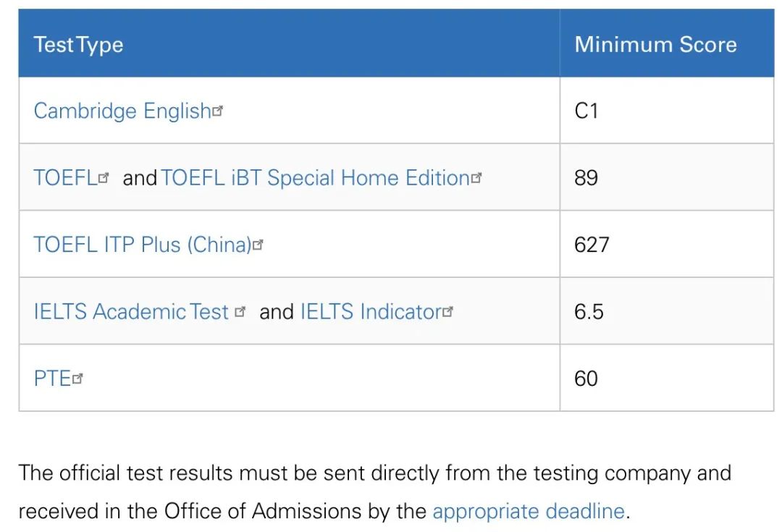Click external-link icon beside PTE
This screenshot has height=532, width=782.
click(x=77, y=379)
